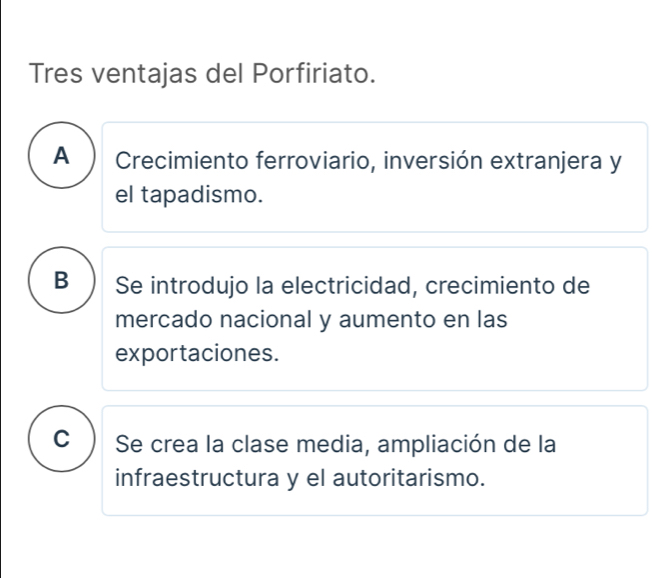The height and width of the screenshot is (578, 652).
Task: Click the word 'exportaciones.' in option B
Action: click(196, 353)
